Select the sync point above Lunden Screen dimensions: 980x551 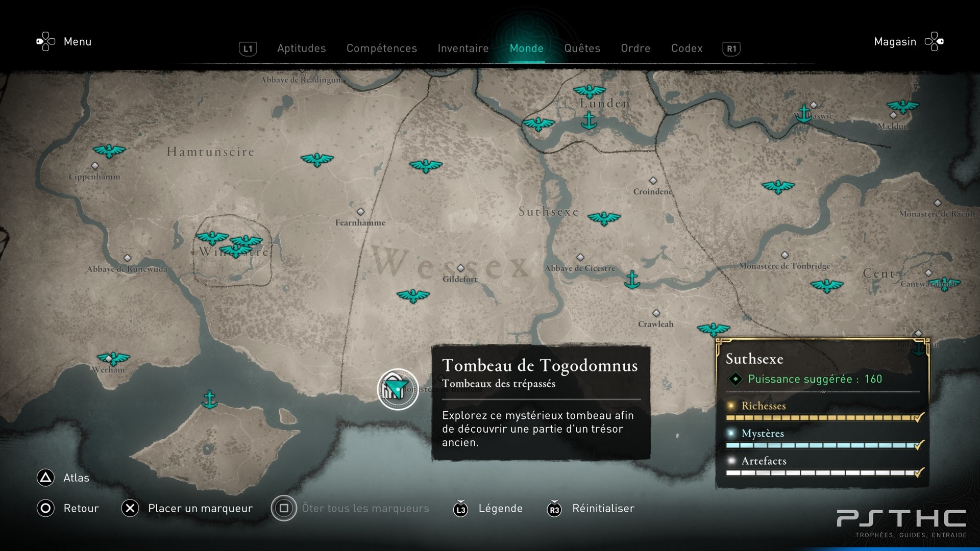[589, 92]
